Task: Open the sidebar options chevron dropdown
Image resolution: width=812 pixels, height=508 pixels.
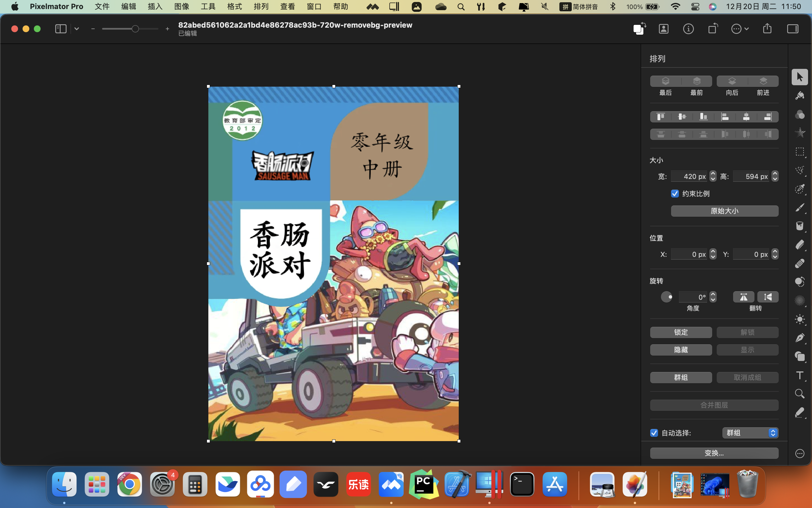Action: tap(77, 29)
